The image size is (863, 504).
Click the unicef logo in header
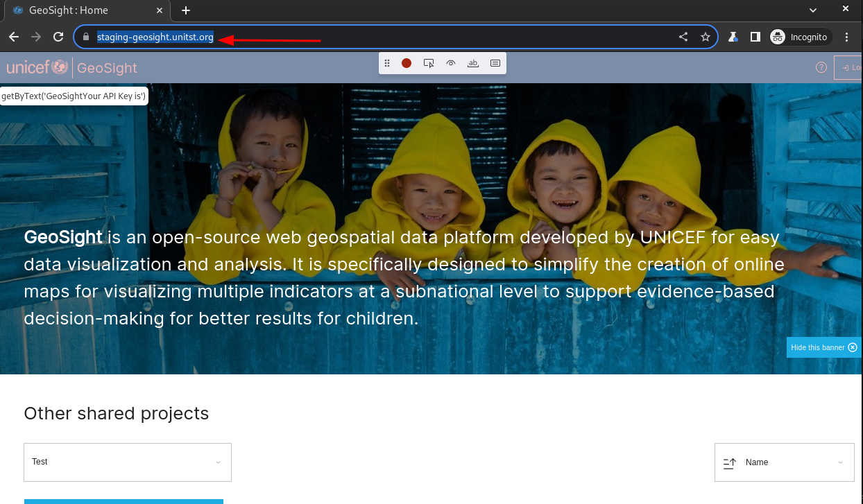[x=37, y=67]
